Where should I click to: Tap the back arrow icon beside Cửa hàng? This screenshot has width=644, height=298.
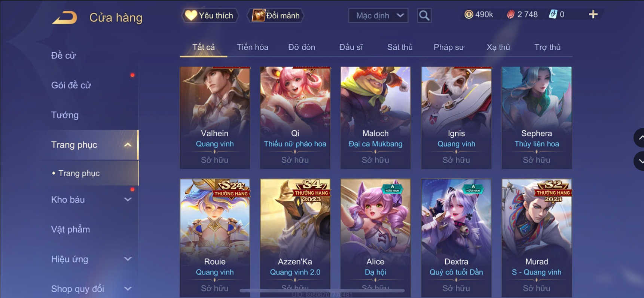(64, 18)
